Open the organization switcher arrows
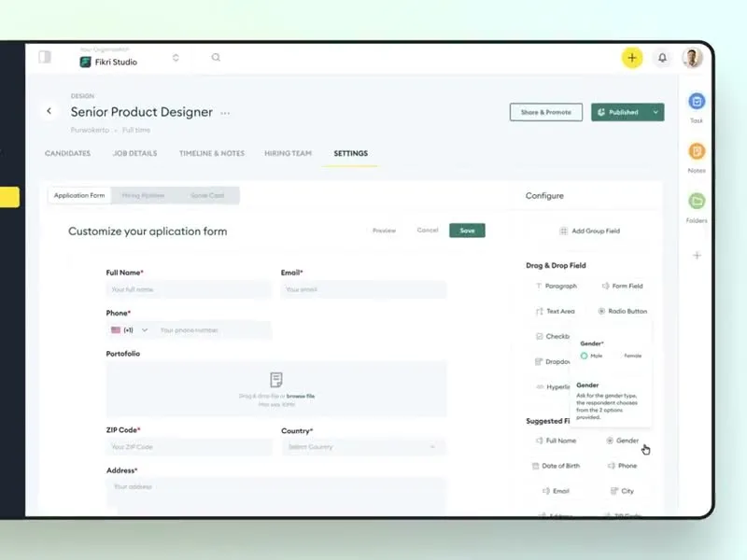The width and height of the screenshot is (747, 560). pyautogui.click(x=176, y=58)
